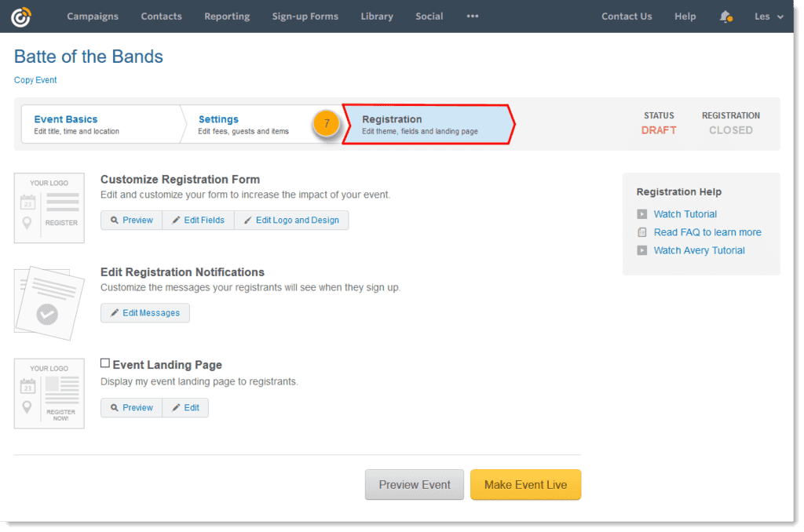Click the notifications documents checkmark icon
The height and width of the screenshot is (532, 804).
click(48, 303)
